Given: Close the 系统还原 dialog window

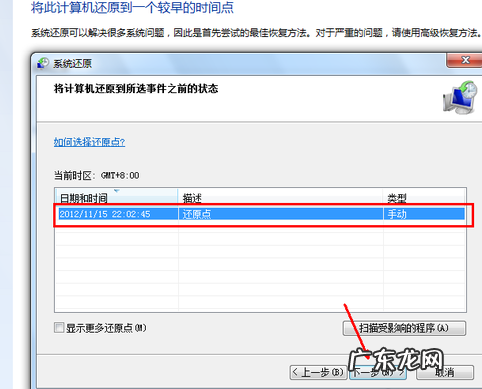Looking at the screenshot, I should (465, 60).
